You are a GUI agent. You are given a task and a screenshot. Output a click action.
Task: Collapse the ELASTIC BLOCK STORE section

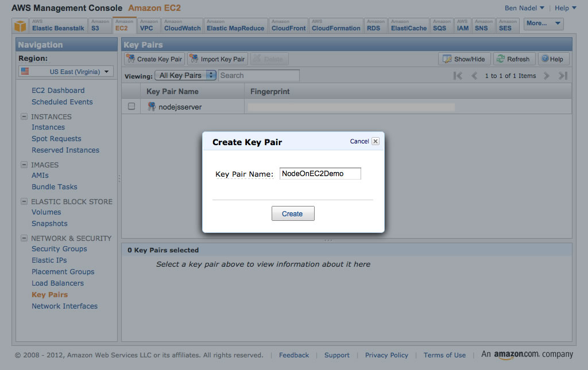coord(24,201)
